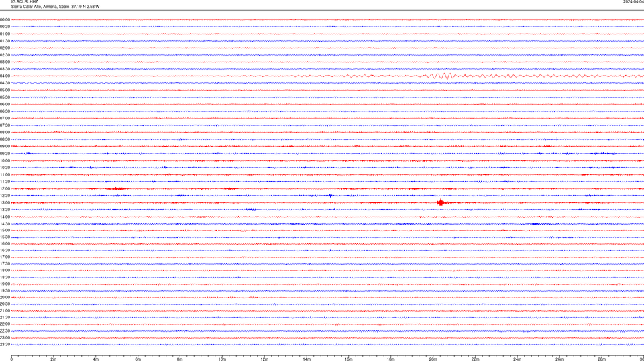Click the 06:00 time label
This screenshot has width=644, height=362.
click(5, 105)
